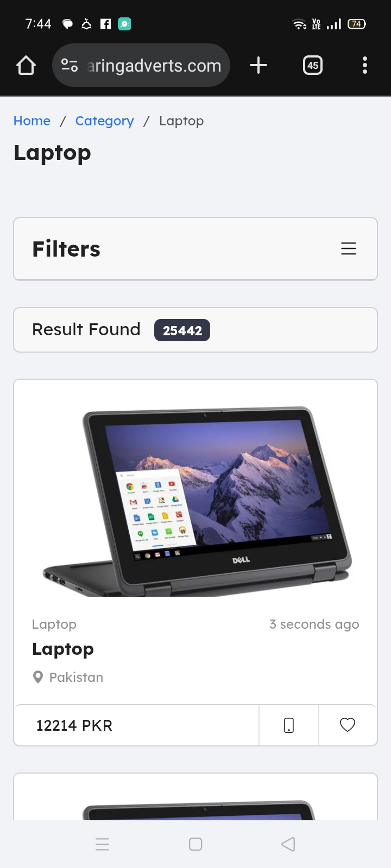
Task: Tap the phone icon on laptop listing
Action: coord(289,725)
